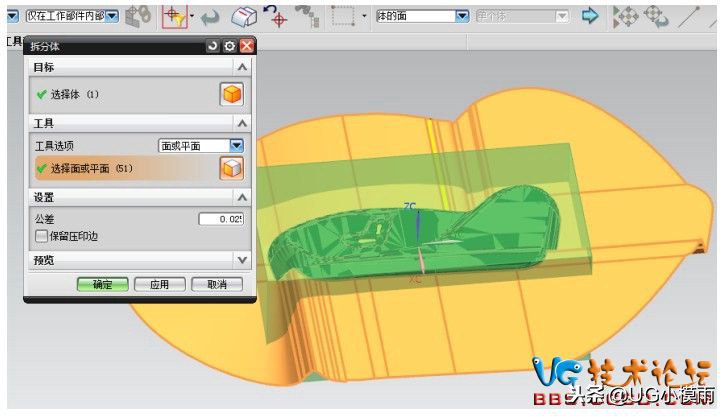Collapse the 目标 section

coord(241,66)
